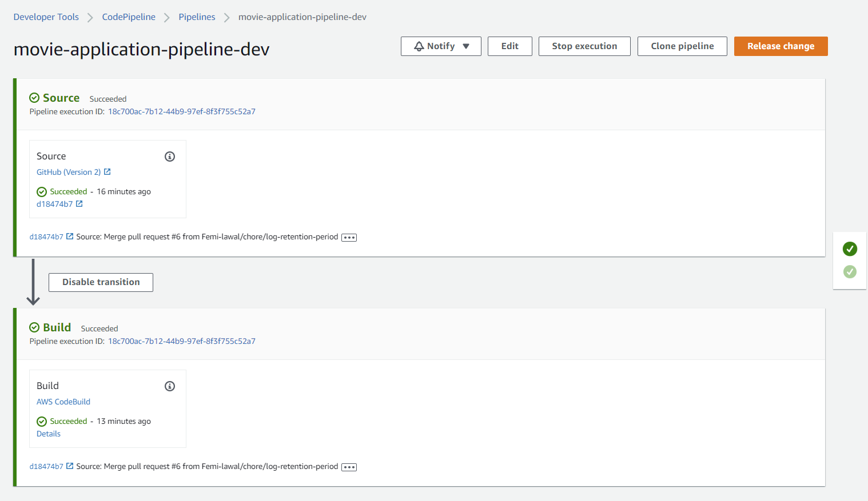The height and width of the screenshot is (501, 868).
Task: Click the bell icon in Notify button
Action: (x=419, y=46)
